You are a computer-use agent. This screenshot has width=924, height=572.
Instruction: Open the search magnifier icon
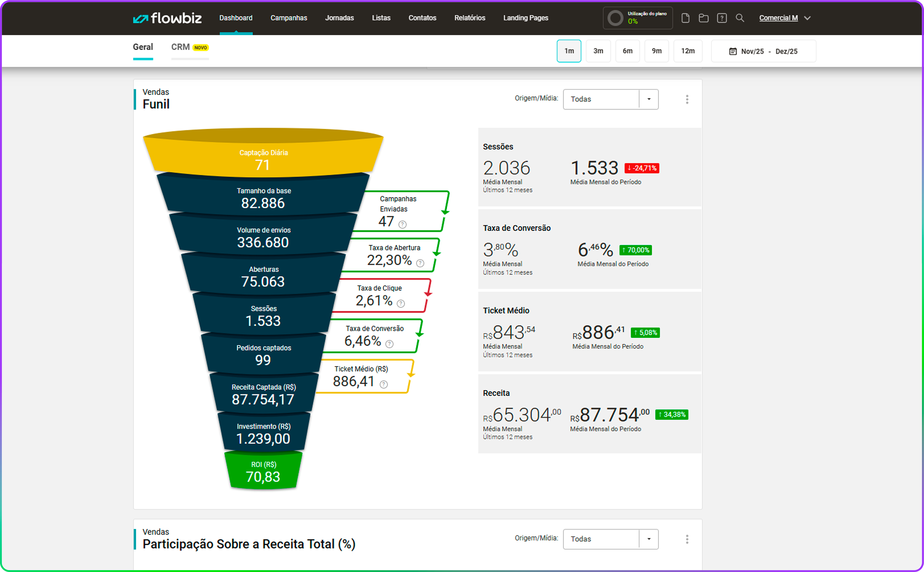point(740,18)
